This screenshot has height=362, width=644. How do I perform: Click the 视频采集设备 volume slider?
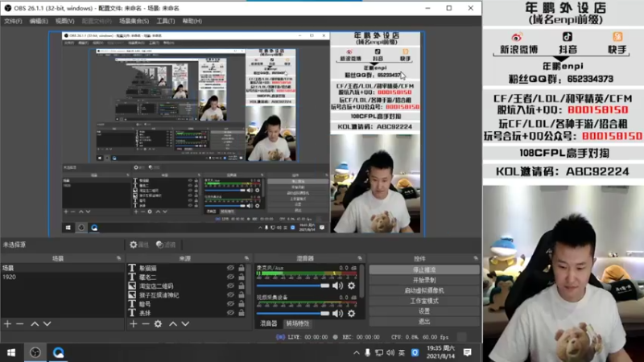[x=293, y=314]
